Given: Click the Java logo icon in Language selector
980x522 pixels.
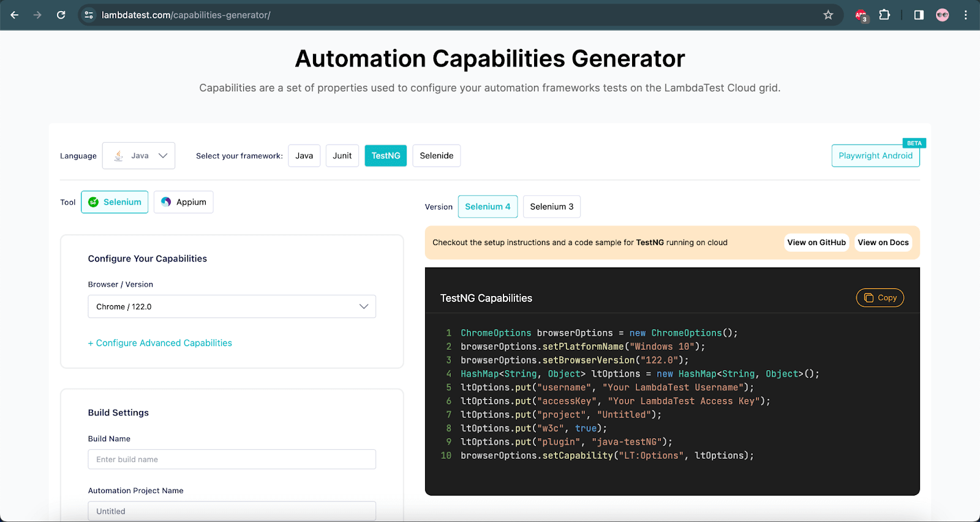Looking at the screenshot, I should pyautogui.click(x=119, y=156).
